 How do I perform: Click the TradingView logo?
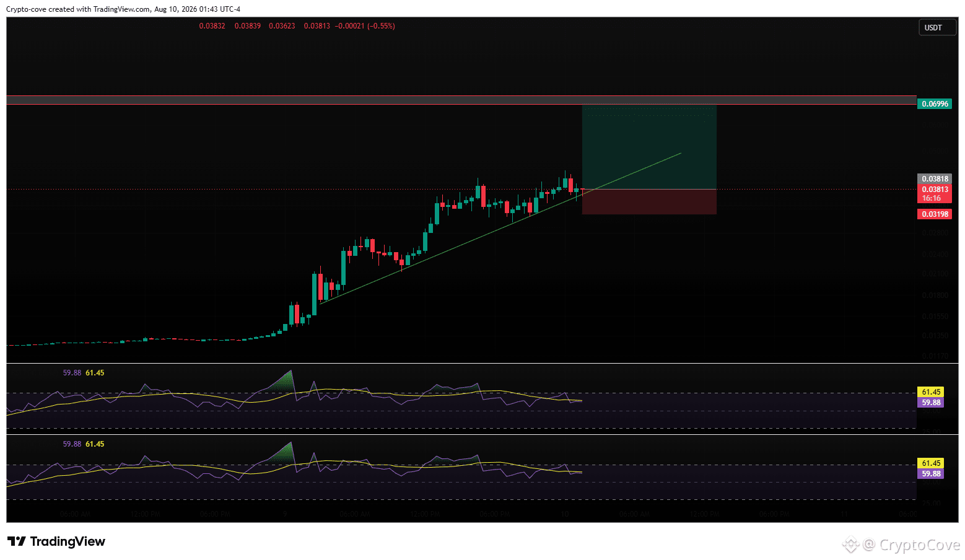pyautogui.click(x=56, y=541)
